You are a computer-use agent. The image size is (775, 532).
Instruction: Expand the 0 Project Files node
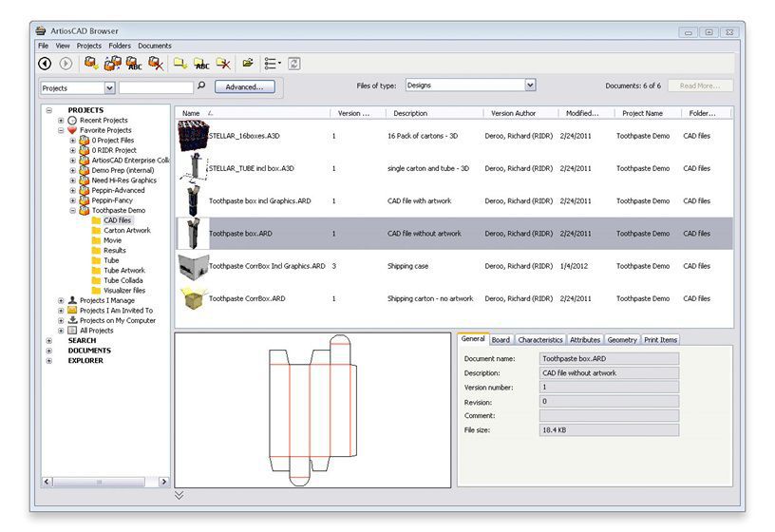pyautogui.click(x=72, y=141)
